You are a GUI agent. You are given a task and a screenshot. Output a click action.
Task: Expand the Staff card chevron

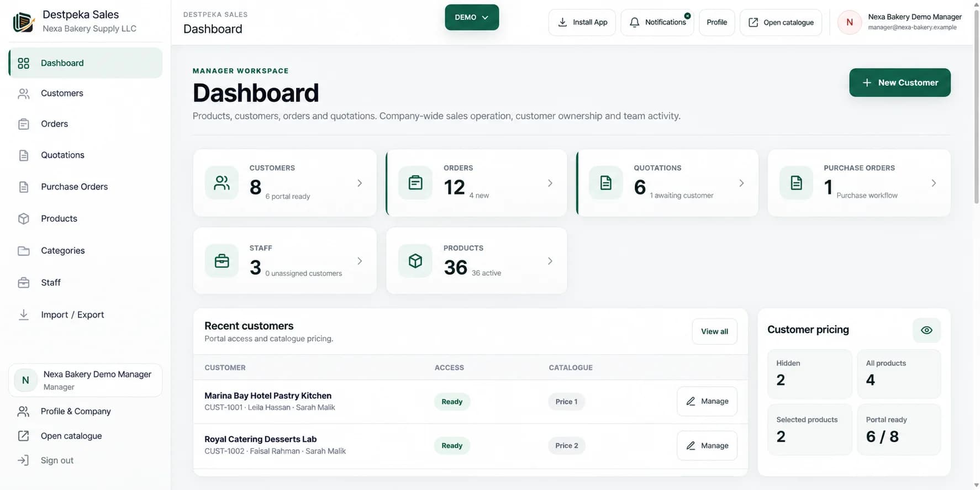(360, 261)
